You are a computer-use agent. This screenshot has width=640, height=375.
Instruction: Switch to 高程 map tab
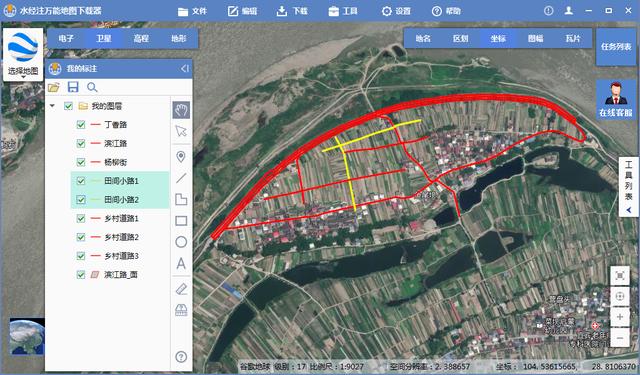[x=141, y=39]
